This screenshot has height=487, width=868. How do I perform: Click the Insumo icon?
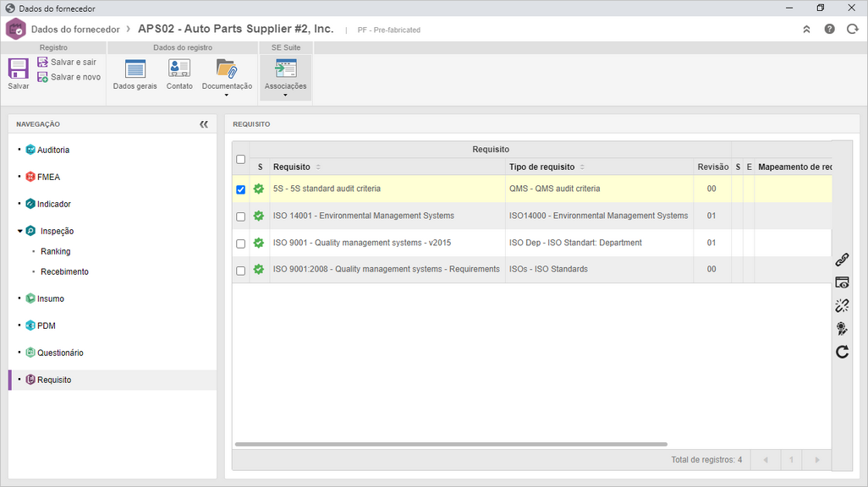pyautogui.click(x=30, y=298)
